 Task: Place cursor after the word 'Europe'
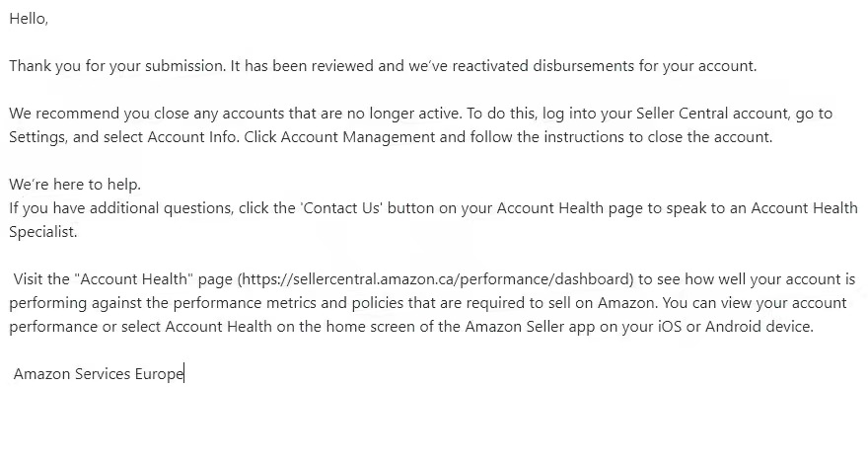pyautogui.click(x=184, y=374)
